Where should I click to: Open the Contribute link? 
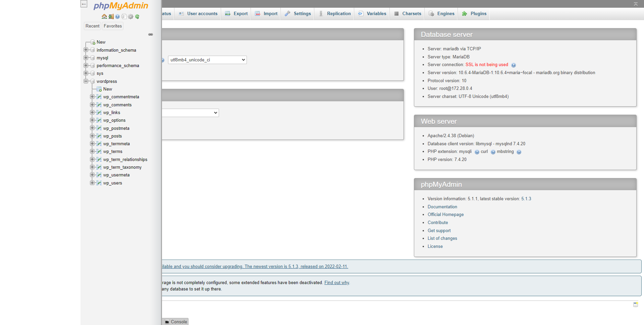coord(438,223)
